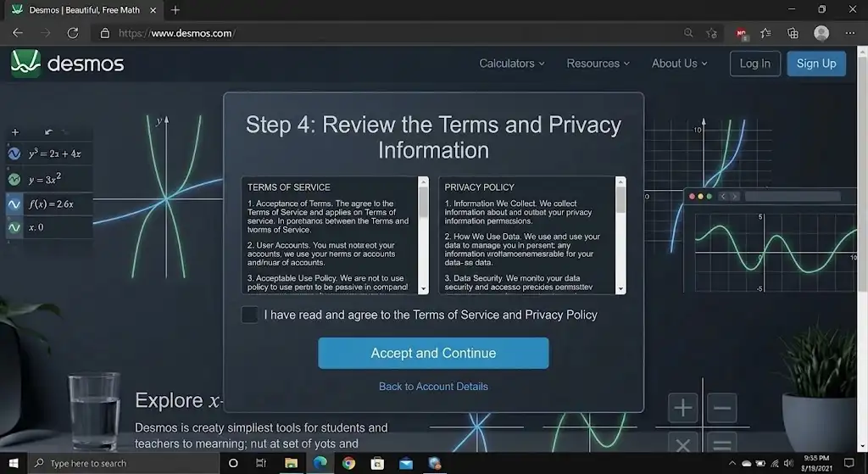The image size is (868, 474).
Task: Click the browser page scrollbar down arrow
Action: click(862, 447)
